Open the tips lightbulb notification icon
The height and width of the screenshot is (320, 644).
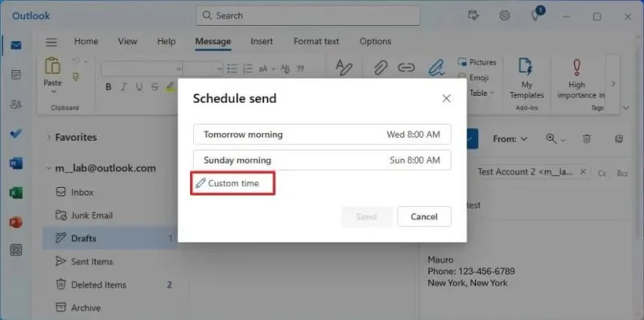535,15
